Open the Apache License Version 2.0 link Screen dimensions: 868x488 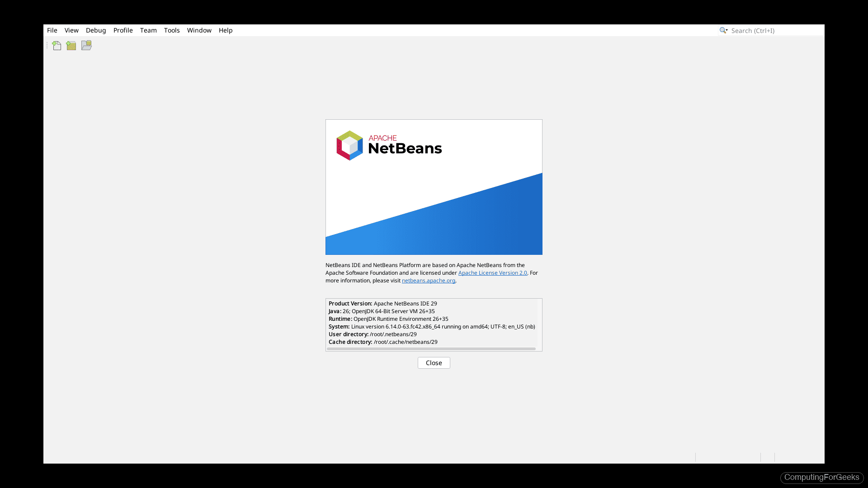click(492, 272)
